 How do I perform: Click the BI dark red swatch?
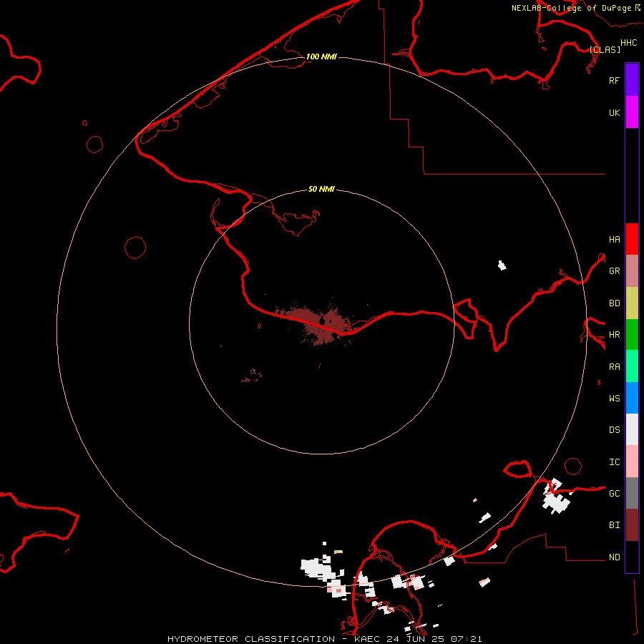pos(632,525)
